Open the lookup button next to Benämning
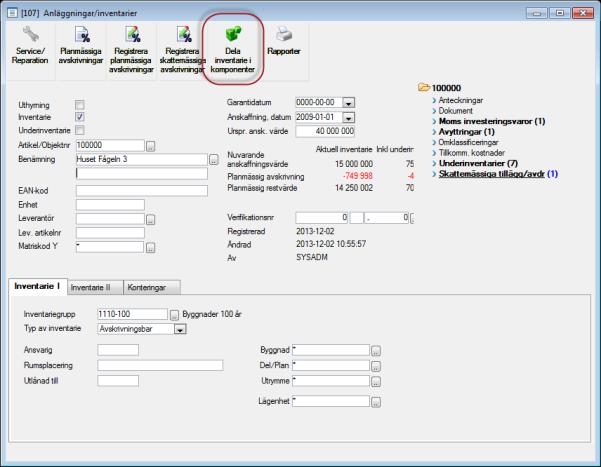 coord(213,160)
